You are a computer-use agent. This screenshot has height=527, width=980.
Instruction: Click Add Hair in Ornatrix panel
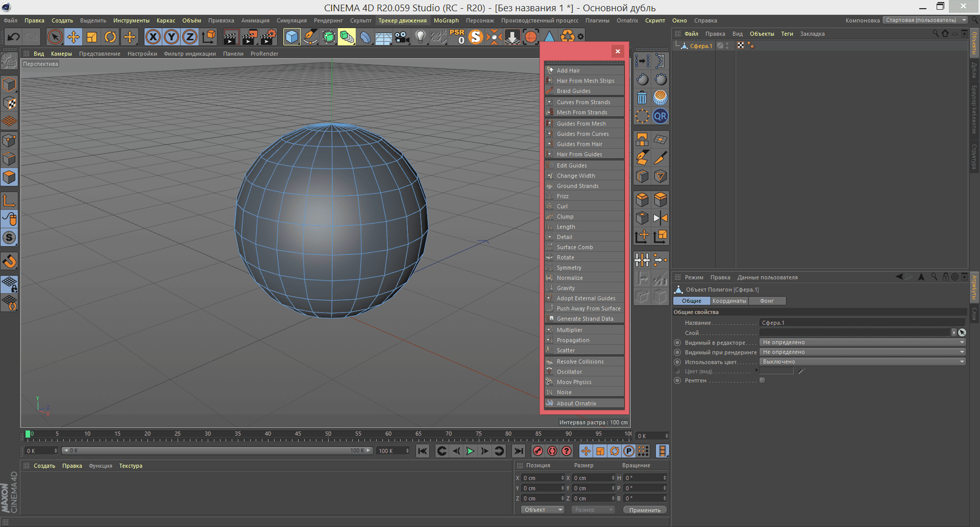[x=584, y=70]
